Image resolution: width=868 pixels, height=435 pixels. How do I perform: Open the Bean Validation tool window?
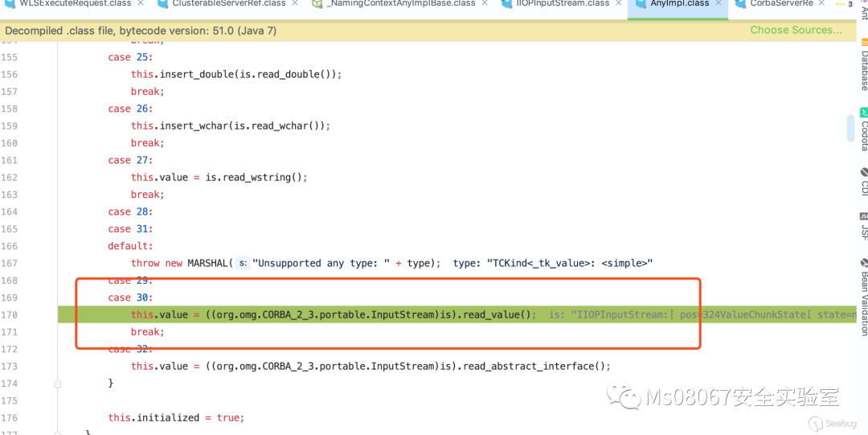pyautogui.click(x=863, y=297)
